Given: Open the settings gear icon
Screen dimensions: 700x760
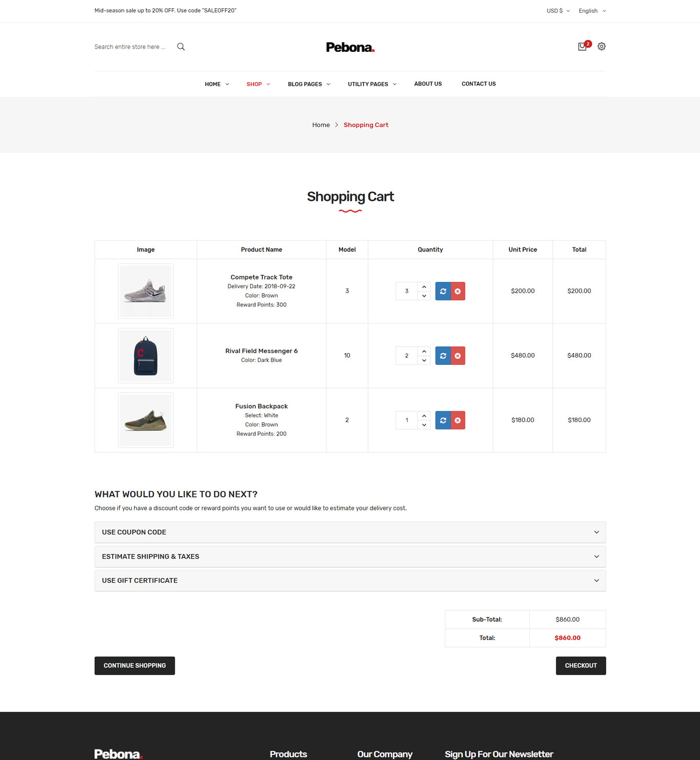Looking at the screenshot, I should [x=602, y=46].
